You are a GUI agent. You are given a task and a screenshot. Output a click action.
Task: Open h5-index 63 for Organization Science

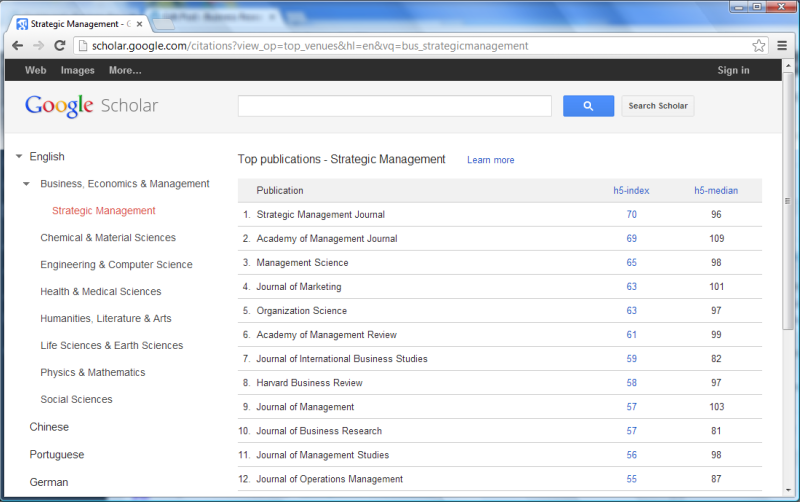[632, 311]
